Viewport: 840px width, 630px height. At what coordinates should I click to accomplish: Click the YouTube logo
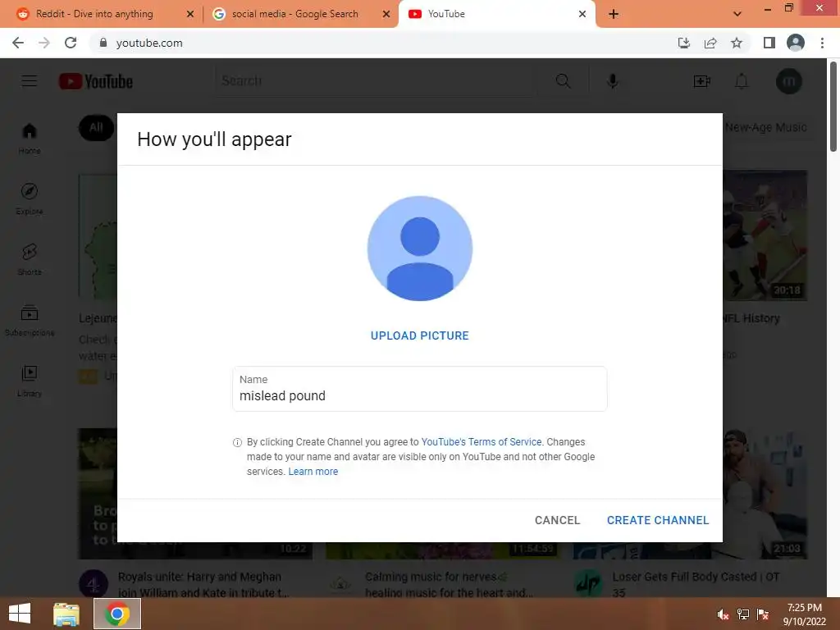coord(96,81)
